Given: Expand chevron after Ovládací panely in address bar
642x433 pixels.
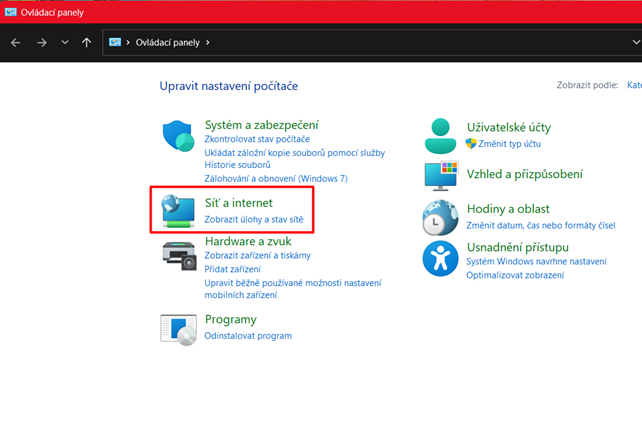Looking at the screenshot, I should [x=208, y=43].
